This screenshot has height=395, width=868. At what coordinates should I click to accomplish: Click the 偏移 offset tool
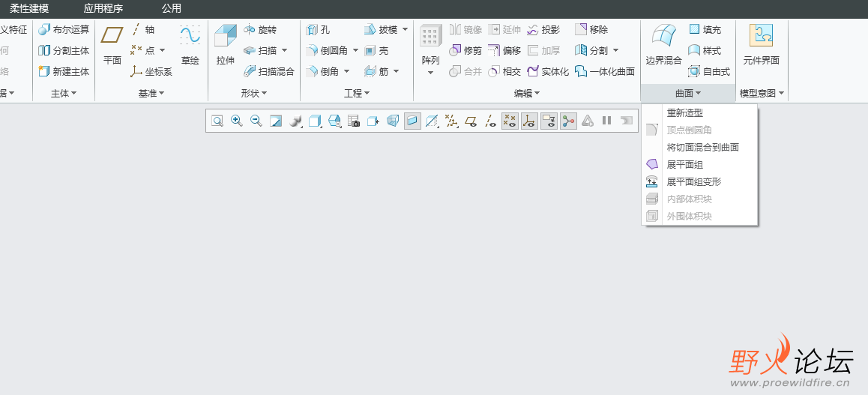(x=504, y=50)
